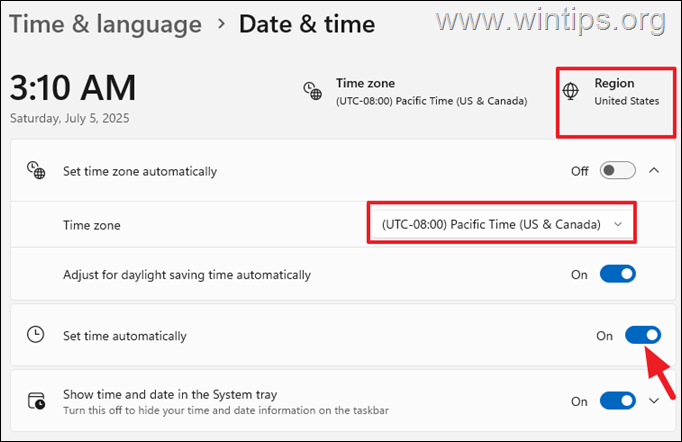Disable the Set time automatically switch

click(643, 336)
